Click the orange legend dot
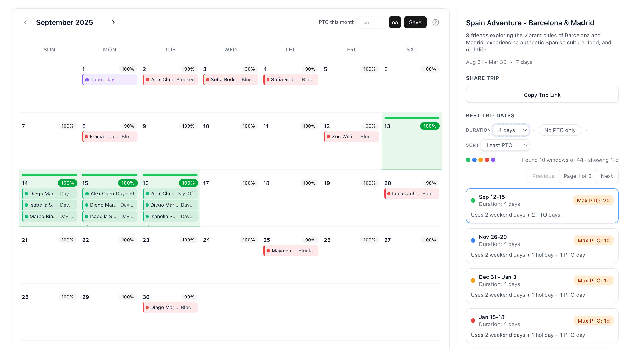This screenshot has width=644, height=349. (x=480, y=160)
